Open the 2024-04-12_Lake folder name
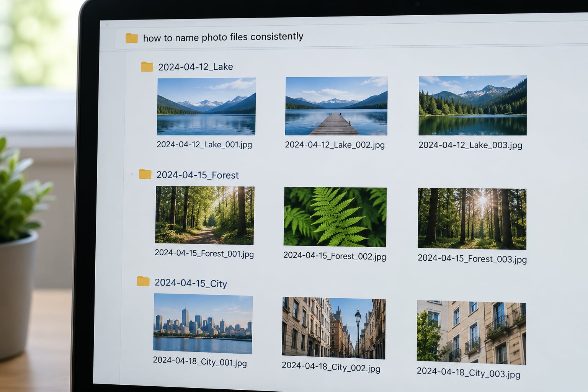Image resolution: width=588 pixels, height=392 pixels. 196,67
